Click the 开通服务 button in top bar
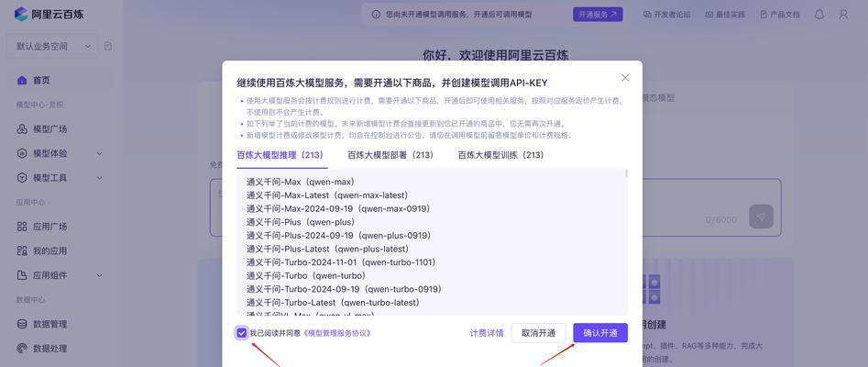 (598, 15)
